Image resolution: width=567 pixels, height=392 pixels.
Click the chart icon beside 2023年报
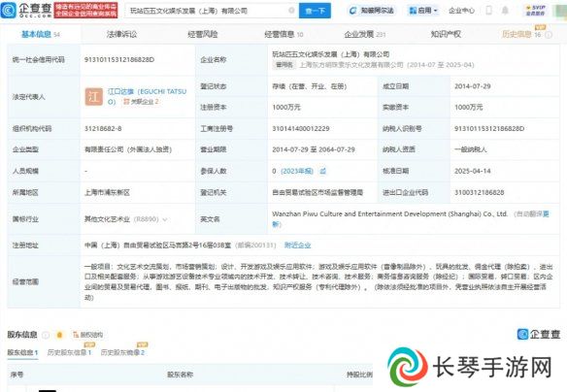coord(322,171)
